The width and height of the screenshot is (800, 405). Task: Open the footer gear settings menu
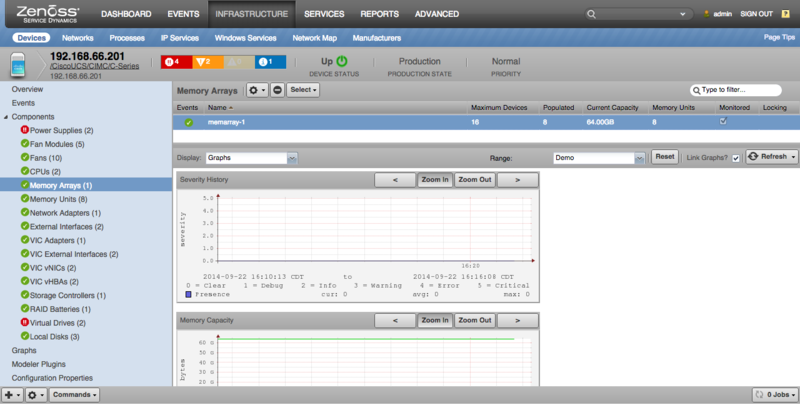(x=36, y=395)
